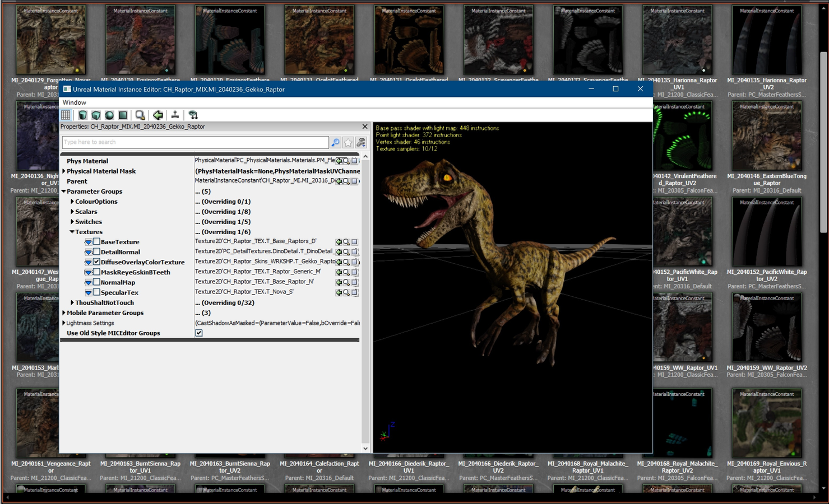This screenshot has height=504, width=829.
Task: Assign selected texture to DetailNormal
Action: (x=339, y=252)
